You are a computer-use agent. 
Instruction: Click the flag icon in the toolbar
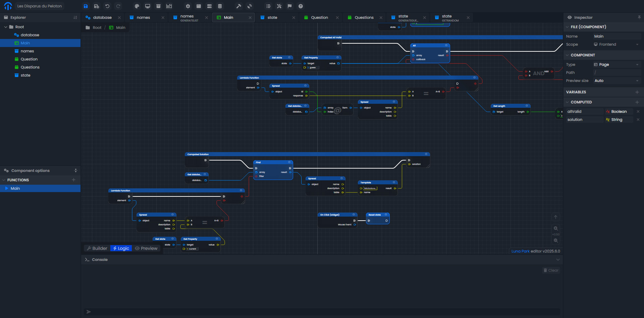point(290,6)
